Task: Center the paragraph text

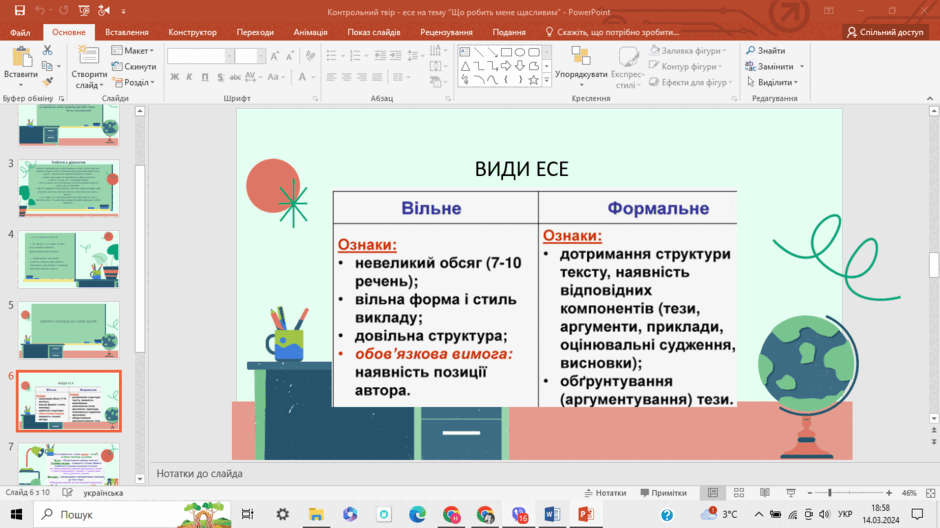Action: point(347,77)
